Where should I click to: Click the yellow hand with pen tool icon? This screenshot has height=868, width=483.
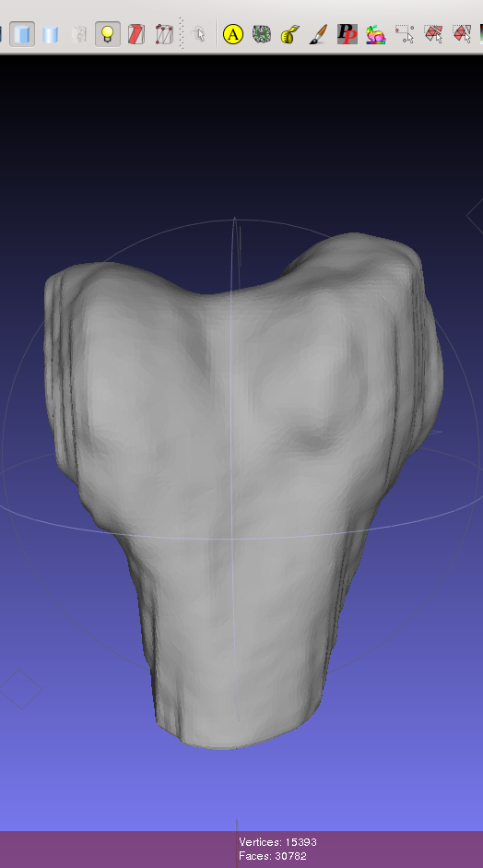click(x=290, y=34)
